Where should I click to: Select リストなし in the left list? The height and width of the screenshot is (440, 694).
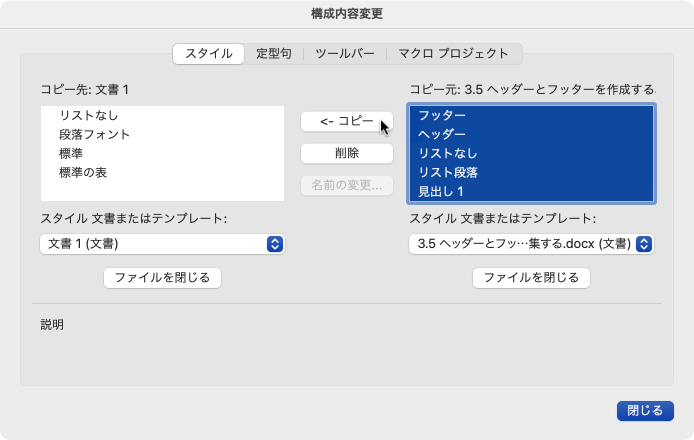pyautogui.click(x=89, y=115)
